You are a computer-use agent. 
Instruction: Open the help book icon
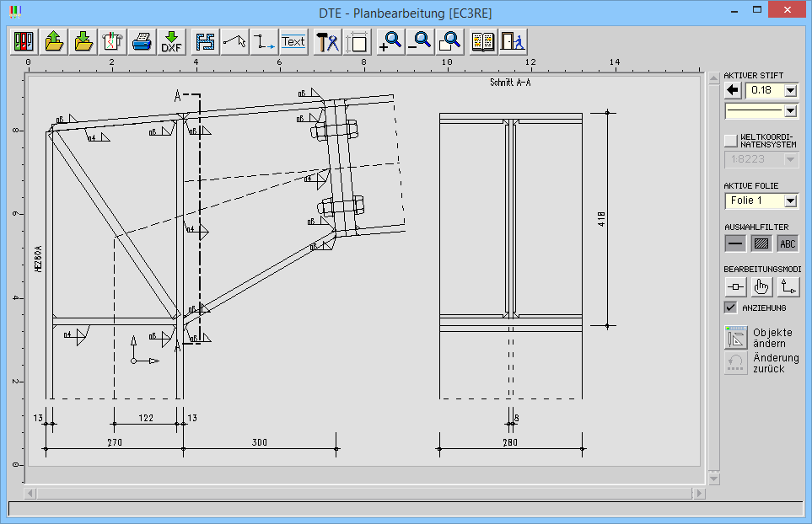(483, 41)
